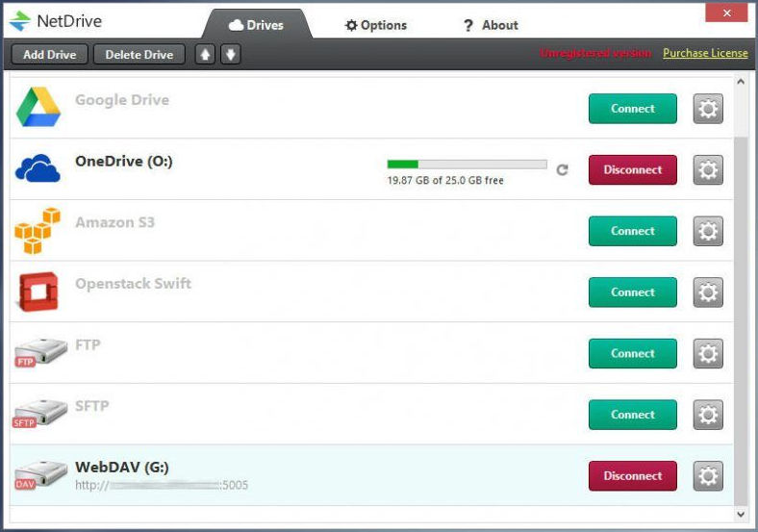758x532 pixels.
Task: Connect the Google Drive
Action: [x=633, y=109]
